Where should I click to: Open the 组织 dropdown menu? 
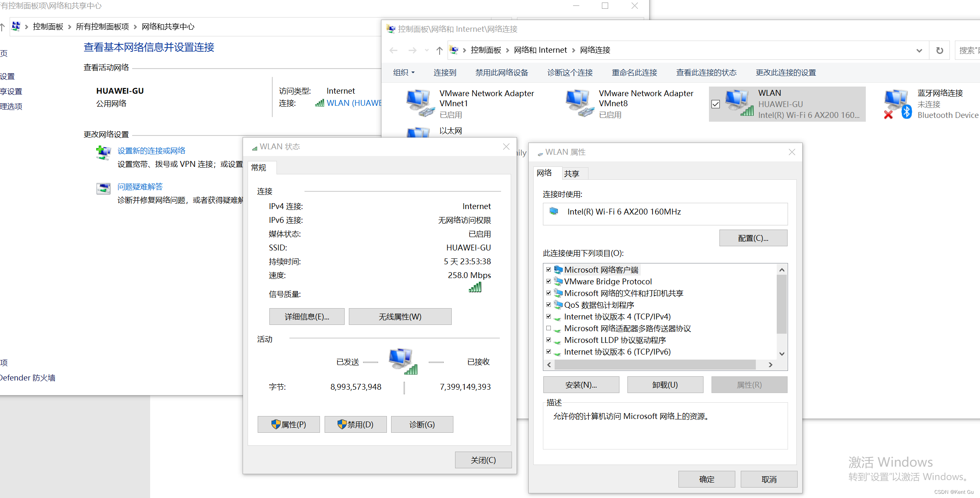click(x=404, y=73)
